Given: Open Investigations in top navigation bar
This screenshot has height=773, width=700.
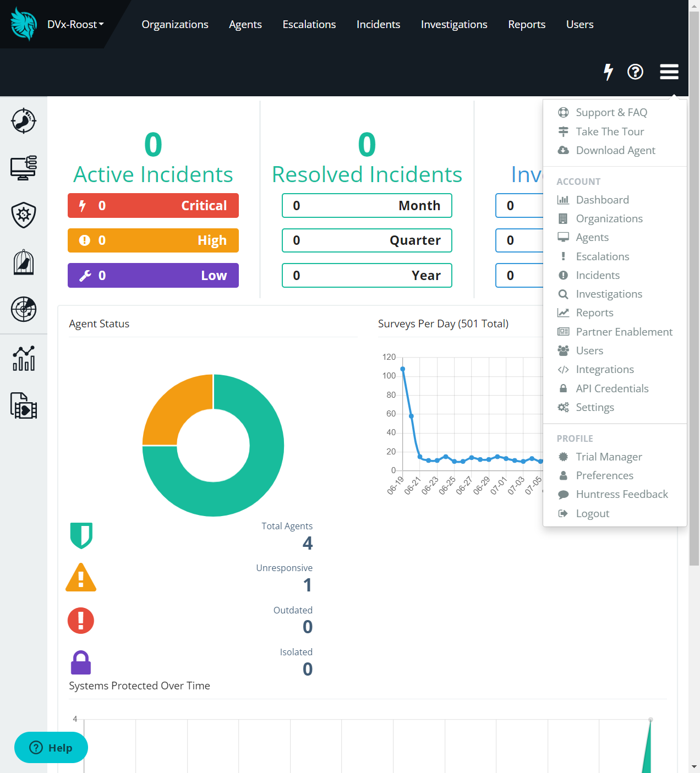Looking at the screenshot, I should pyautogui.click(x=454, y=24).
